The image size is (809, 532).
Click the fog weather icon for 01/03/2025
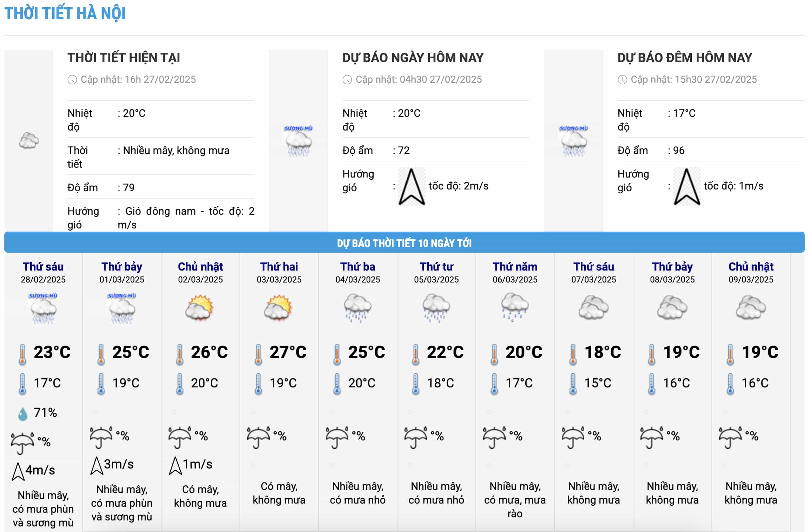122,308
